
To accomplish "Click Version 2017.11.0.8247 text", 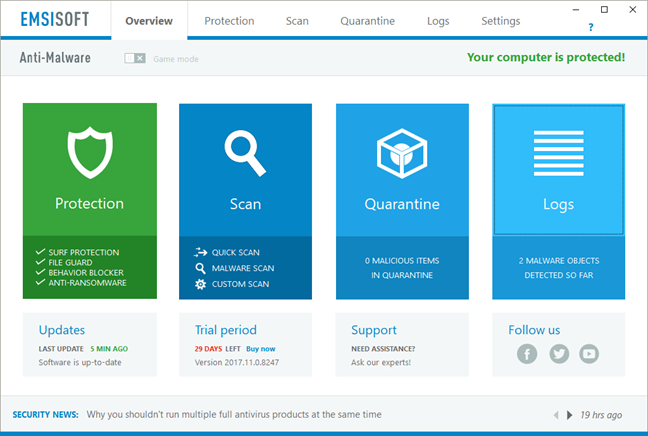I will coord(237,362).
